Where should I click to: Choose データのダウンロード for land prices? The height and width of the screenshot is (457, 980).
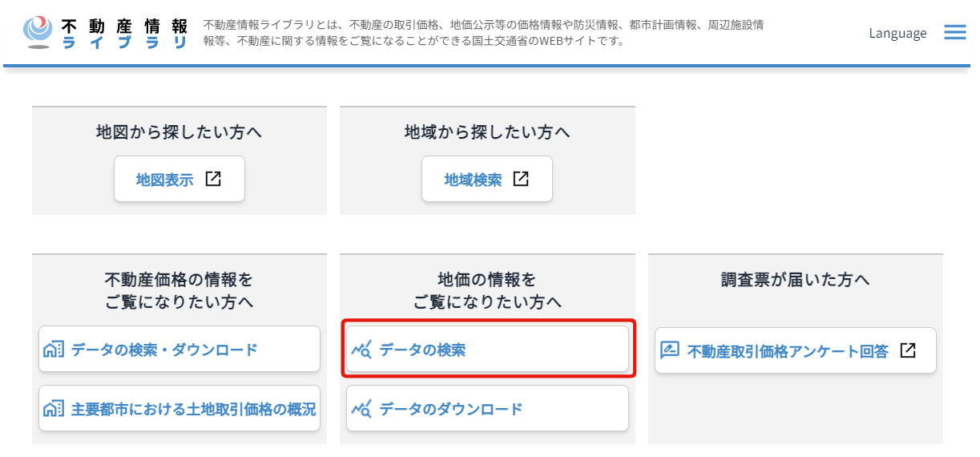[487, 409]
